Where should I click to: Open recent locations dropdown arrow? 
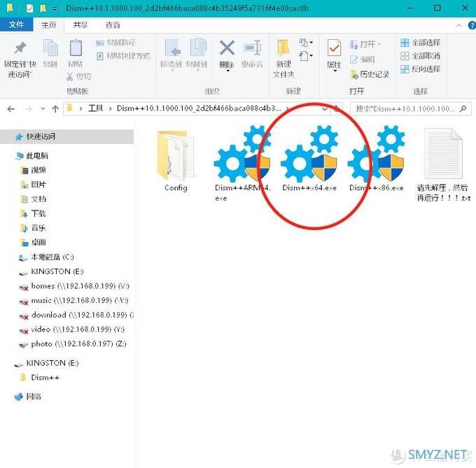(x=43, y=109)
